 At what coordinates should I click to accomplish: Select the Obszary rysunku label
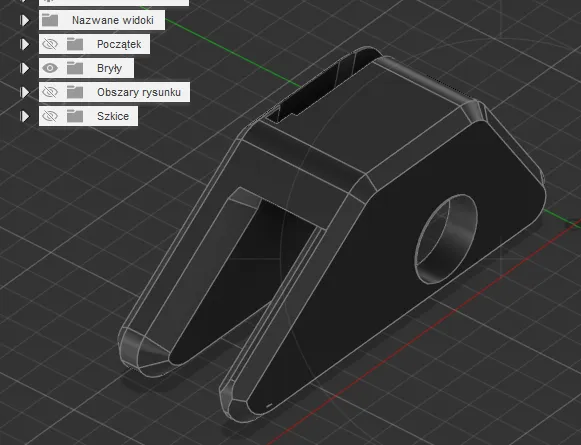pyautogui.click(x=139, y=92)
